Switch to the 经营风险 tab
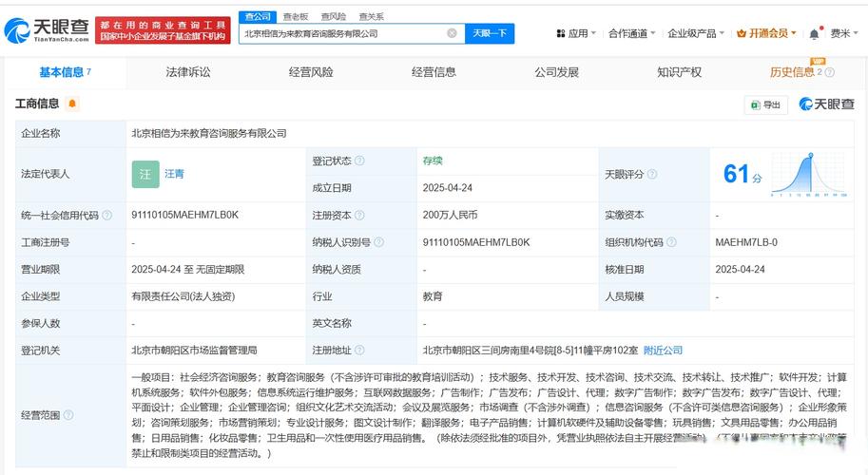 tap(311, 72)
